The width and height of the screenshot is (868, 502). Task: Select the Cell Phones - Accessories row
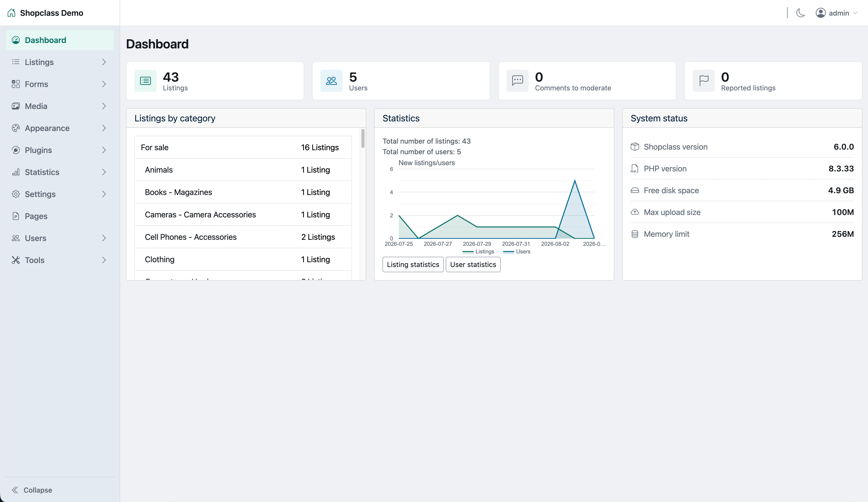point(243,237)
